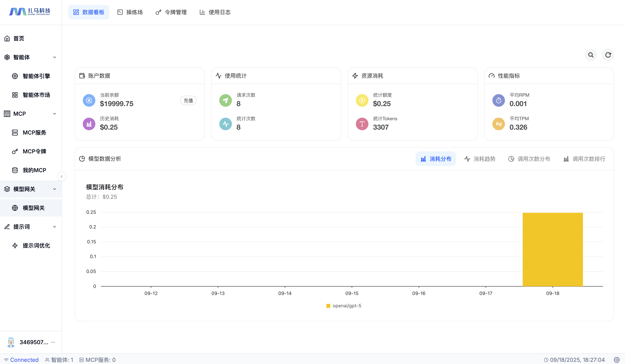Viewport: 625px width, 364px height.
Task: Toggle the openai/gpt-5 legend series
Action: tap(344, 306)
